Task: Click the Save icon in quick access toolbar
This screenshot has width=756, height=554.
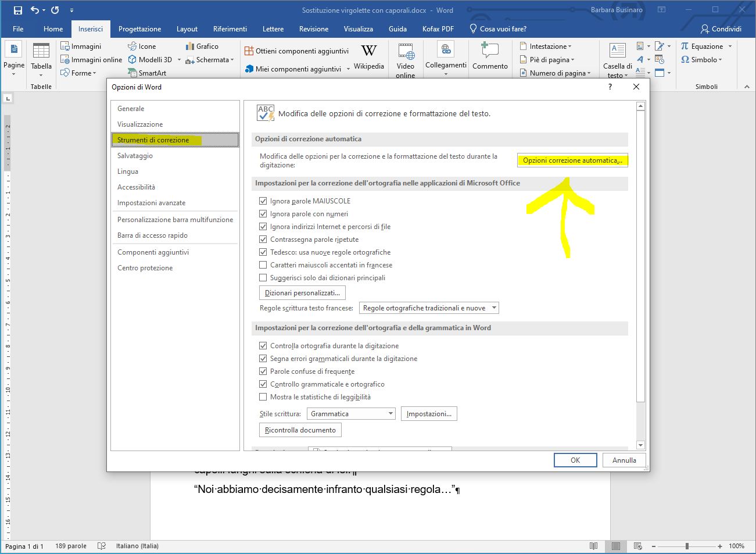Action: [x=18, y=10]
